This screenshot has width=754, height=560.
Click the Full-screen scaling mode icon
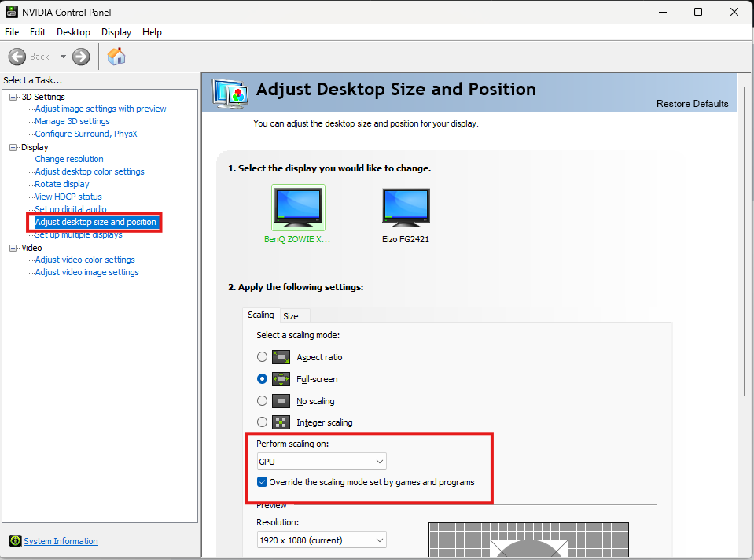point(281,379)
